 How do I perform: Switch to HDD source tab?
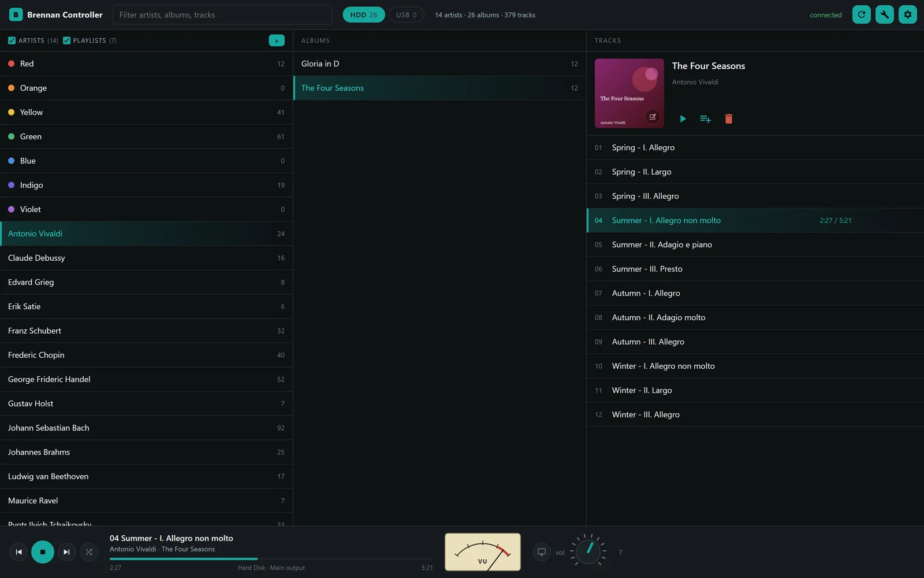[364, 15]
